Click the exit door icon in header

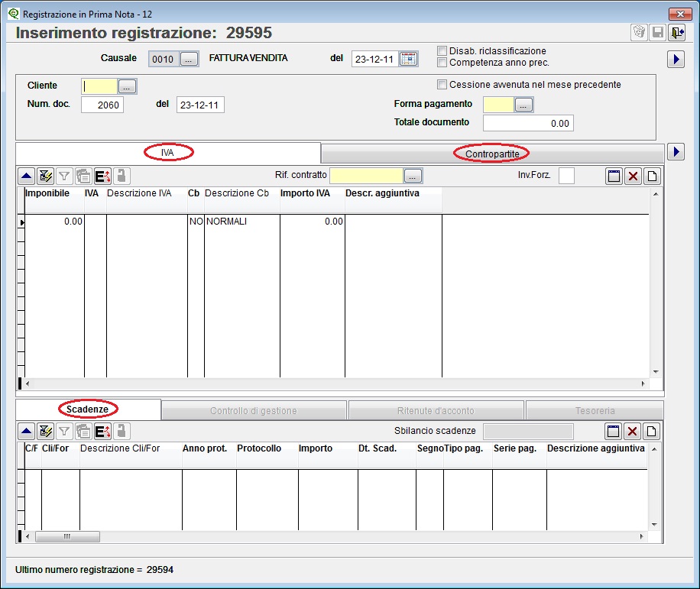coord(677,32)
